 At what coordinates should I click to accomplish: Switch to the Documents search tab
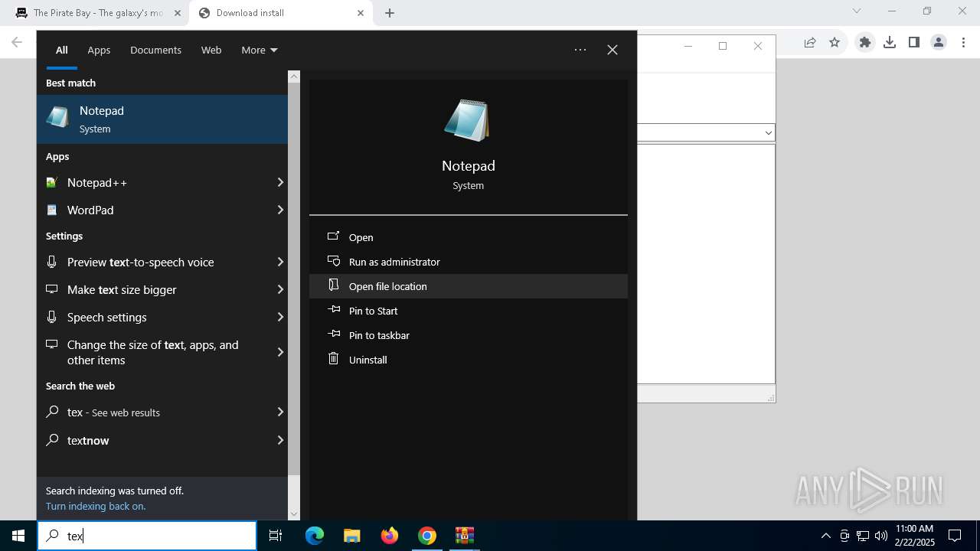tap(155, 50)
